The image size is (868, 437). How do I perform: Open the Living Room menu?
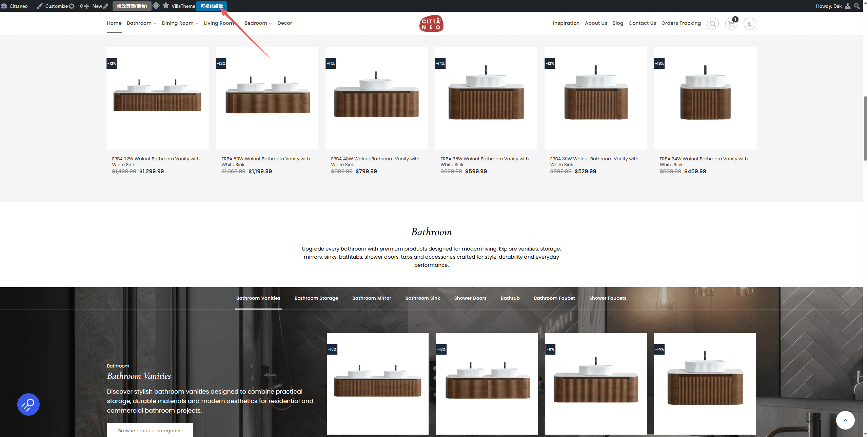[x=219, y=23]
